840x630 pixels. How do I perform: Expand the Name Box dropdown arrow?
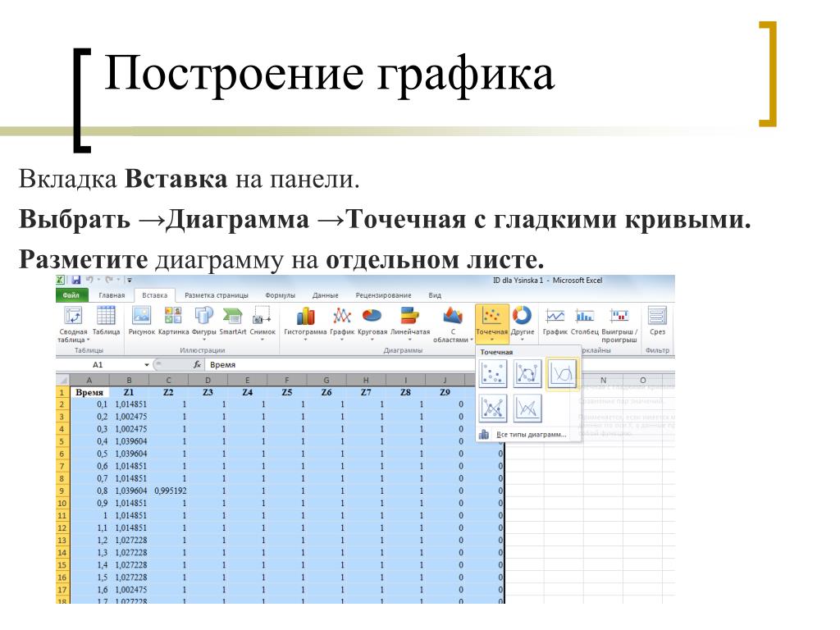click(147, 365)
